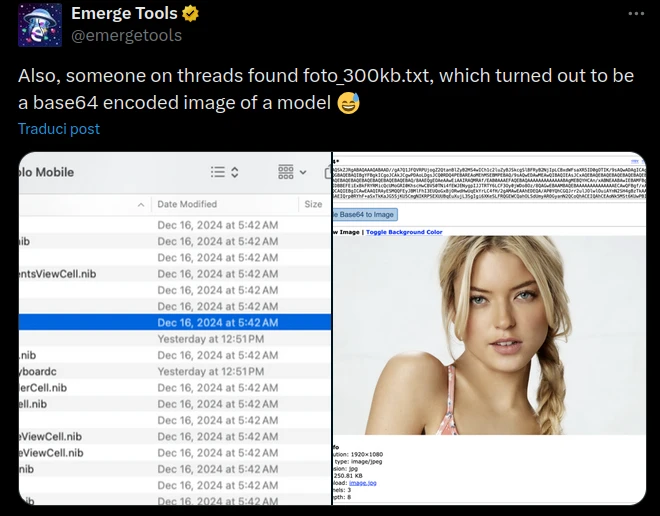Click the 250.81 KB file size text
Viewport: 660px width, 516px height.
tap(348, 476)
